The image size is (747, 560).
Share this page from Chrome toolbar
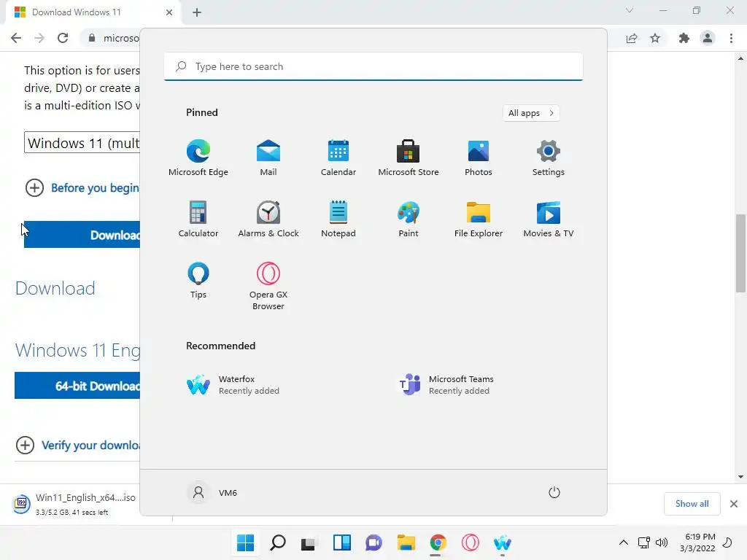[632, 38]
